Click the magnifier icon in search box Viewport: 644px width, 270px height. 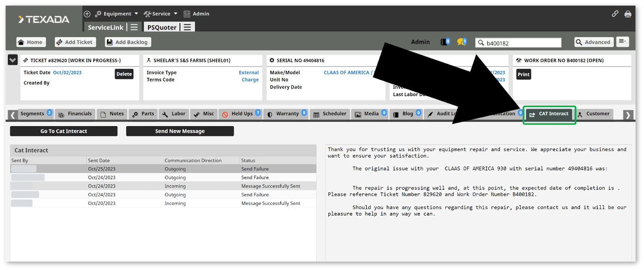click(481, 43)
